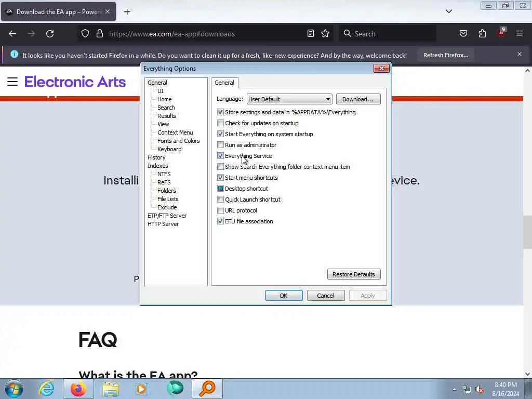Open Search settings in options tree
The image size is (532, 399).
click(166, 108)
